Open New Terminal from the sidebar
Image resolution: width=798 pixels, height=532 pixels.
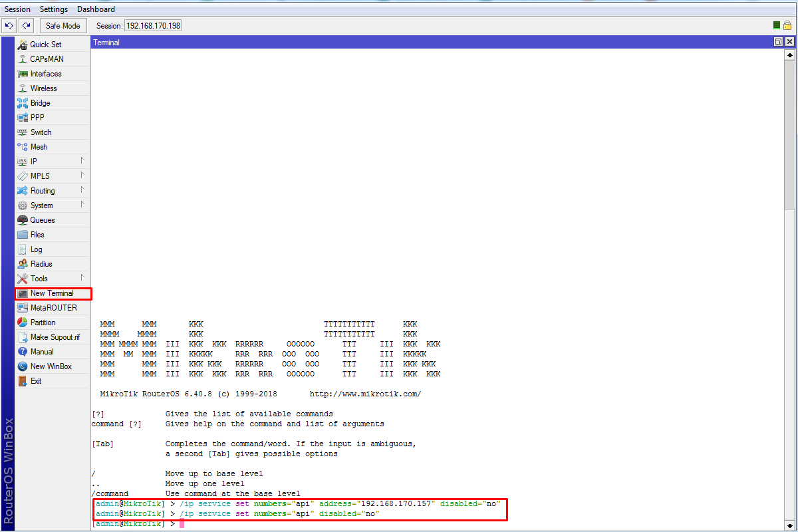(x=53, y=293)
